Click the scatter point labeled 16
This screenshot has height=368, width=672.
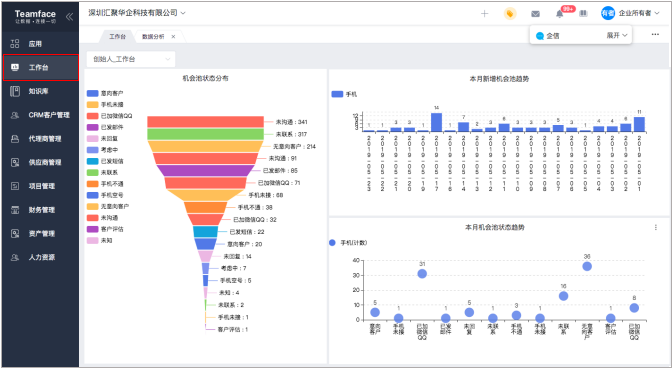click(564, 296)
